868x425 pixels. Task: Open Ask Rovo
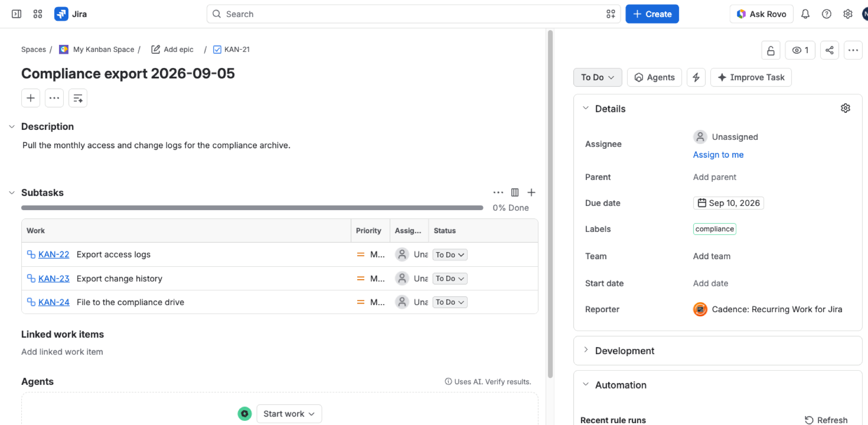point(761,14)
